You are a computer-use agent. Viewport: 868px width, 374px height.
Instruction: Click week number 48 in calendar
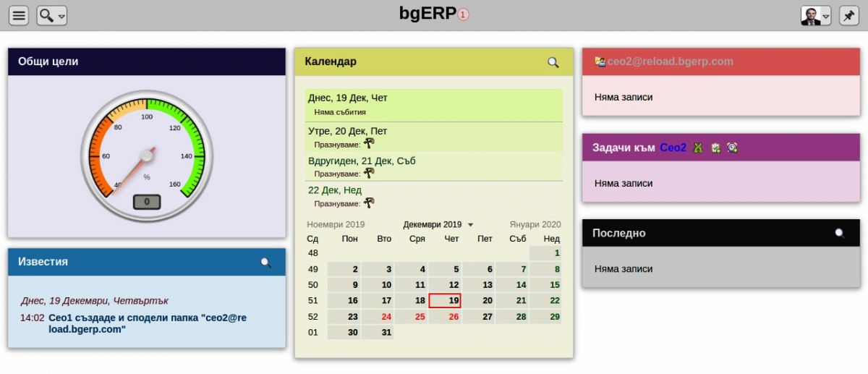[312, 253]
